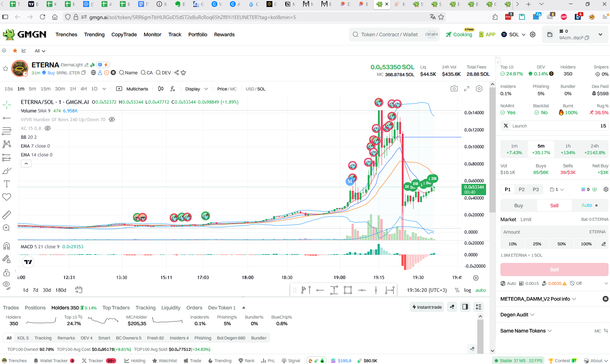The image size is (610, 364).
Task: Open the Display dropdown
Action: pyautogui.click(x=196, y=89)
